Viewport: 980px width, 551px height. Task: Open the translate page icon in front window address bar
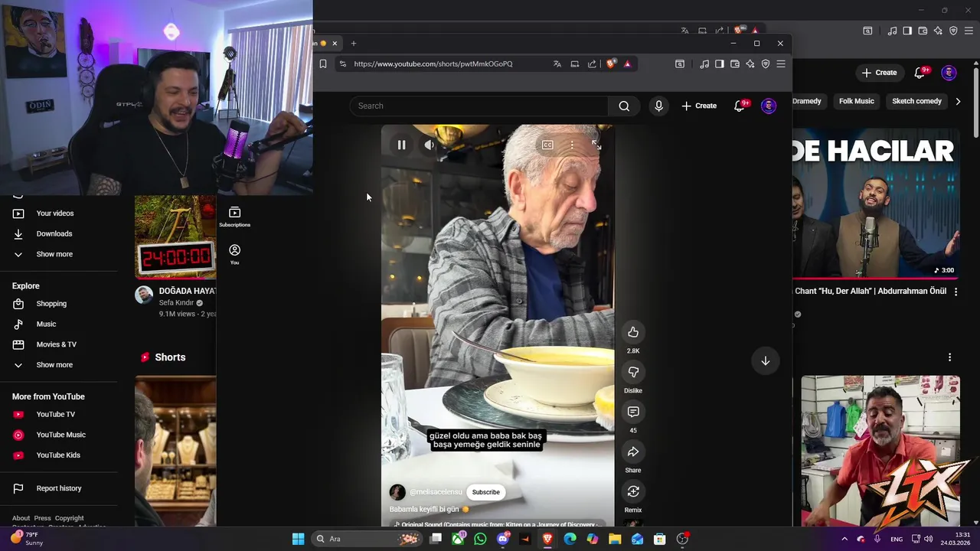pos(557,64)
